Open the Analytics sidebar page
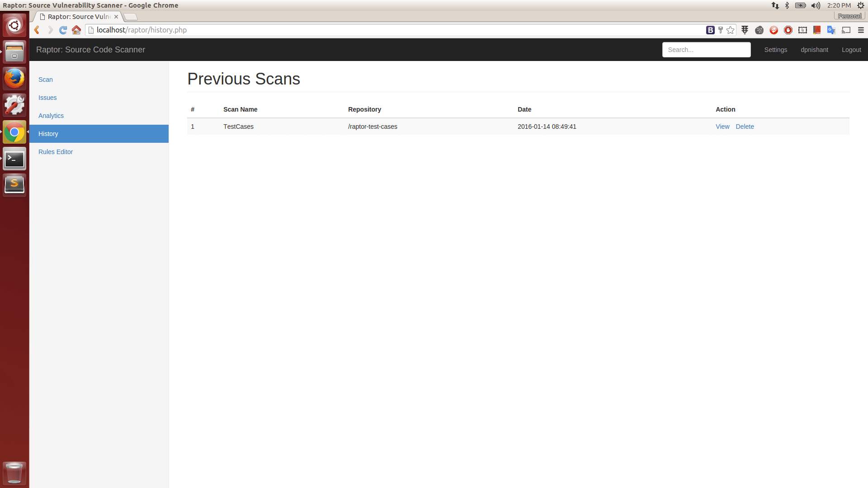Screen dimensions: 868x488 click(x=51, y=116)
